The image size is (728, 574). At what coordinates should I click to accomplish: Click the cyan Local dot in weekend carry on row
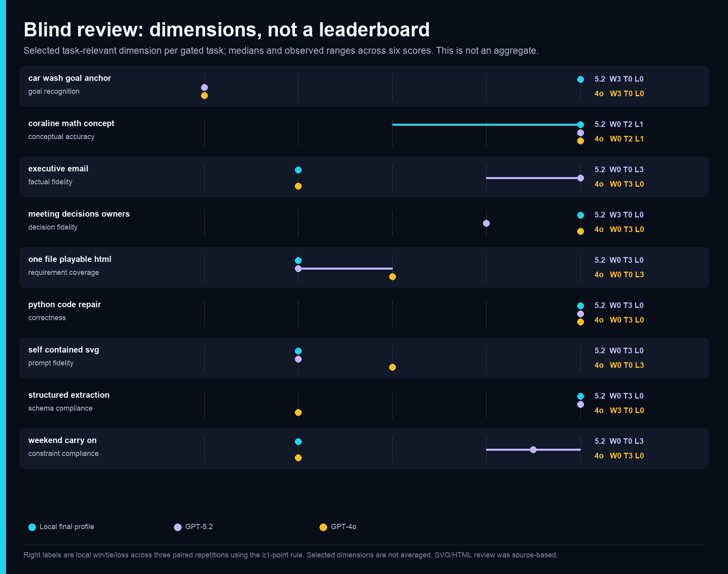[x=298, y=441]
